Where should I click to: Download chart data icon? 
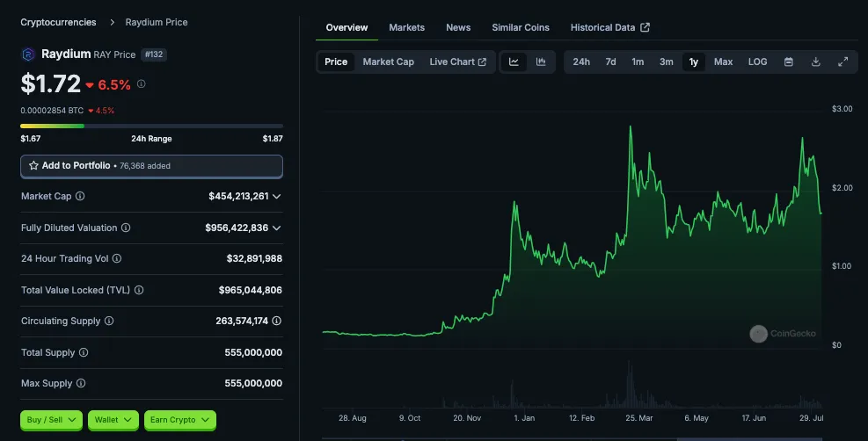pos(816,61)
